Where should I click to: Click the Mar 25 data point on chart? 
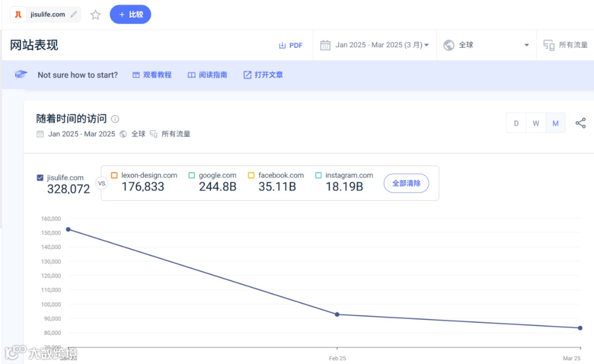pyautogui.click(x=580, y=328)
